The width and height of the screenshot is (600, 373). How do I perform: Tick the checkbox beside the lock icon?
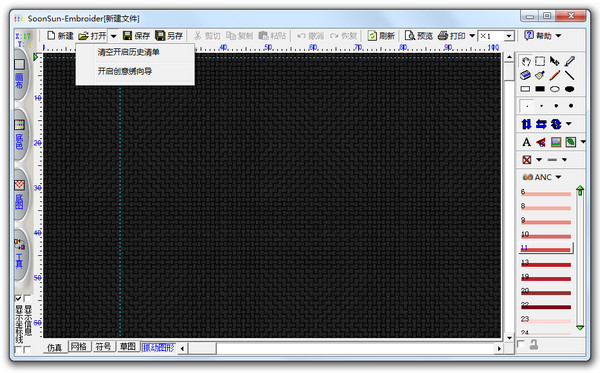tap(521, 344)
